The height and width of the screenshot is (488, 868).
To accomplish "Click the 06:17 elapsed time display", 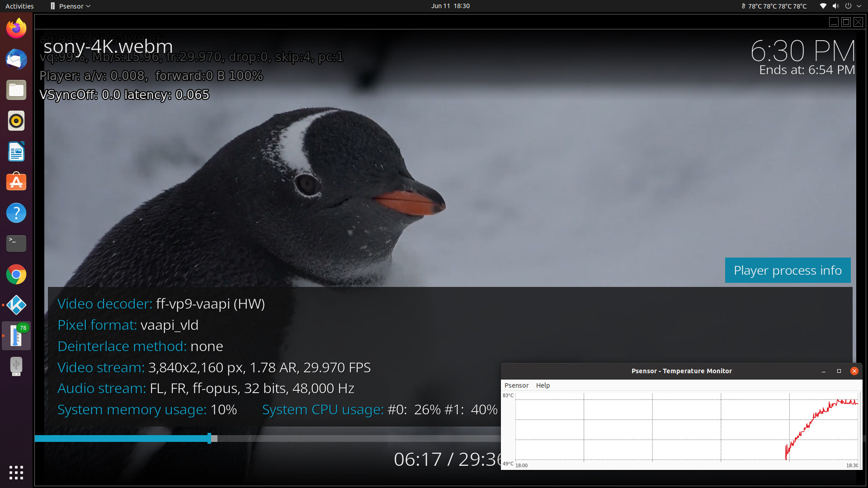I will tap(417, 460).
